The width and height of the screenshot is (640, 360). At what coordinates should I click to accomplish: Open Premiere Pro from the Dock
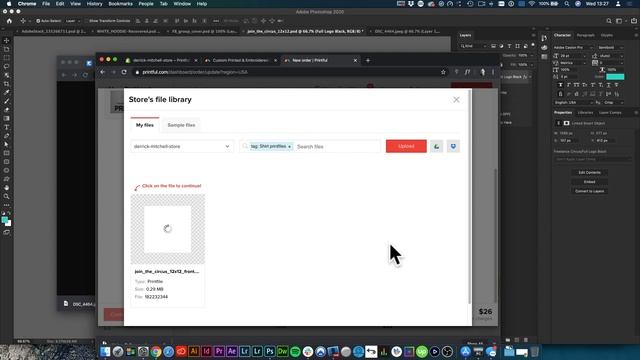click(x=219, y=351)
